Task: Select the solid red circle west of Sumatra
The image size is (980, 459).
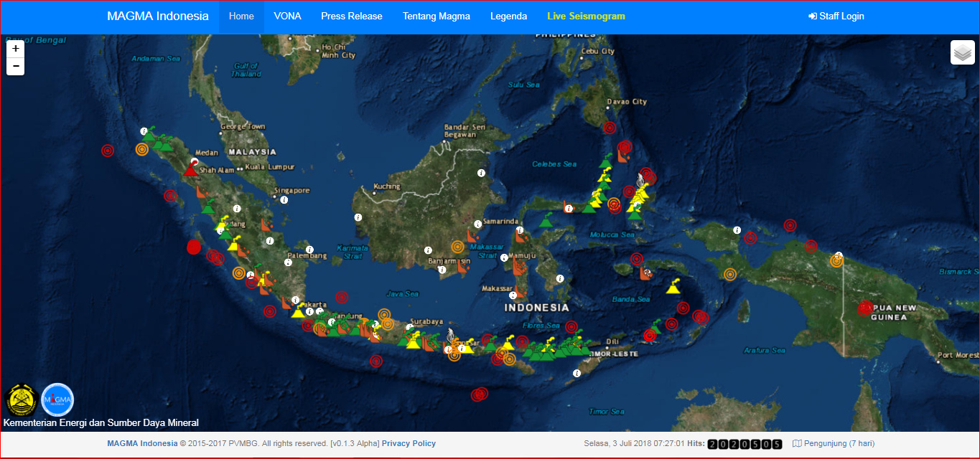Action: click(193, 247)
